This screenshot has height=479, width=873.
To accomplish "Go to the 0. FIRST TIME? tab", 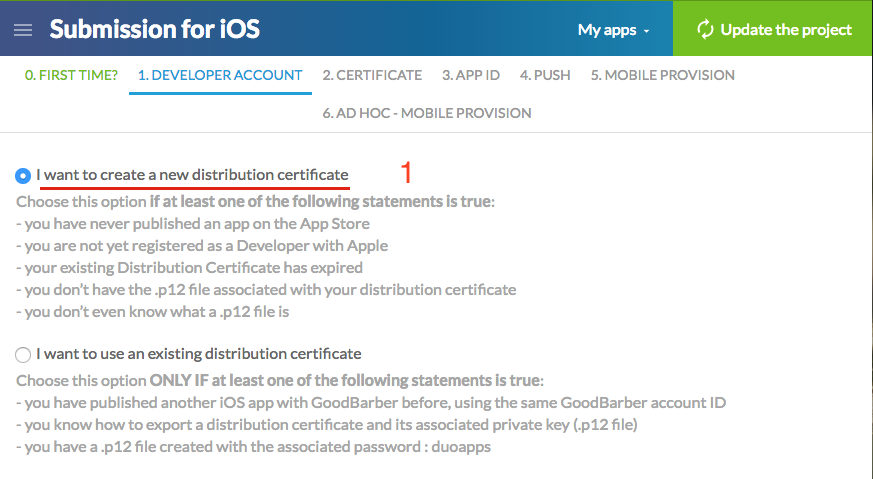I will click(71, 75).
